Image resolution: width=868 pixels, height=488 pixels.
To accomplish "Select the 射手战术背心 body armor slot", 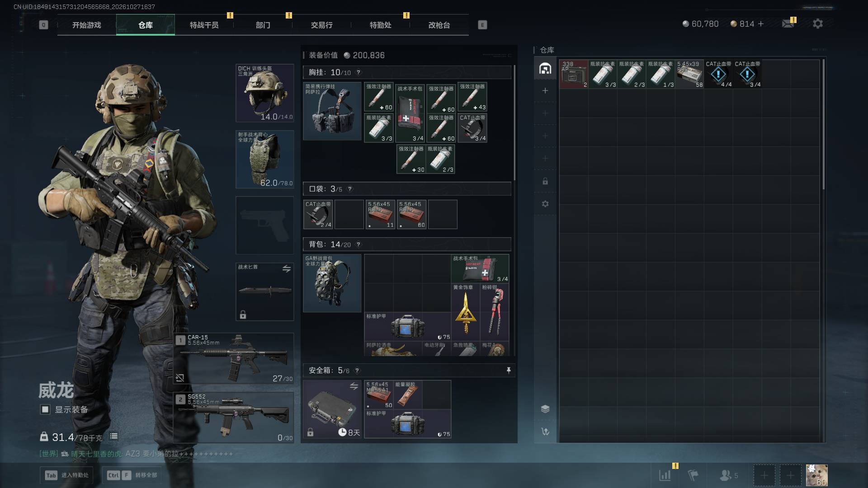I will [x=265, y=160].
